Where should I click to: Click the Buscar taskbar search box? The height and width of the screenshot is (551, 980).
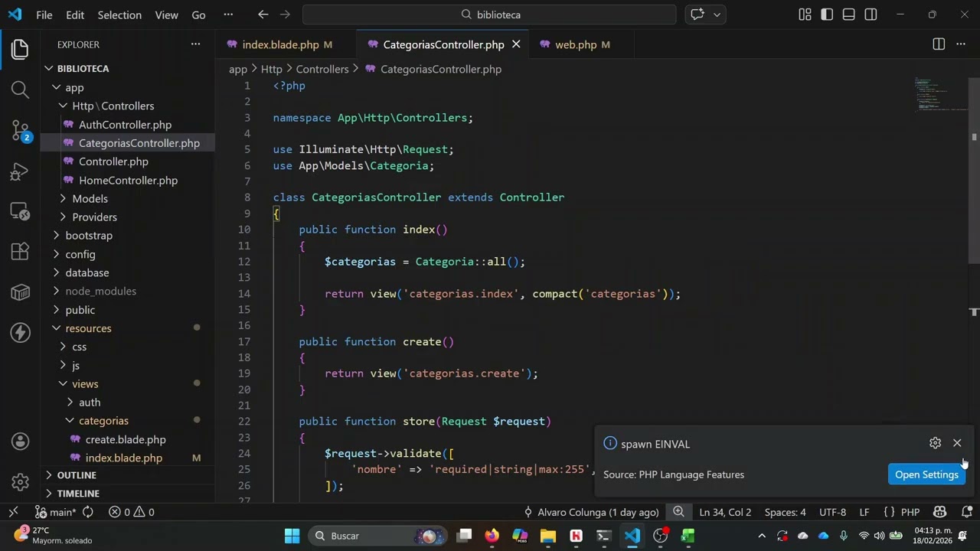click(377, 536)
